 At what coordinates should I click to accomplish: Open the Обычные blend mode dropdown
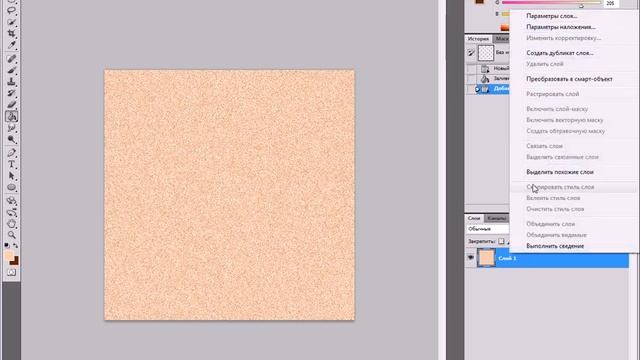tap(488, 229)
